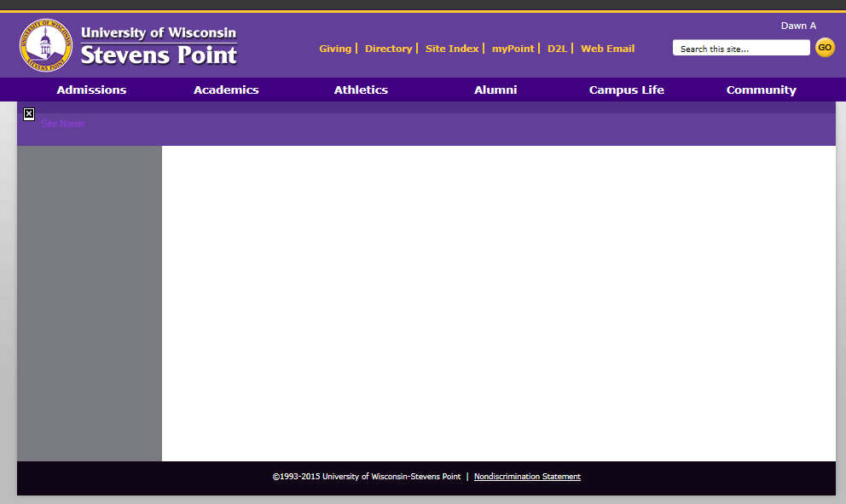Click the Site Name heading link
This screenshot has width=846, height=504.
click(x=62, y=124)
